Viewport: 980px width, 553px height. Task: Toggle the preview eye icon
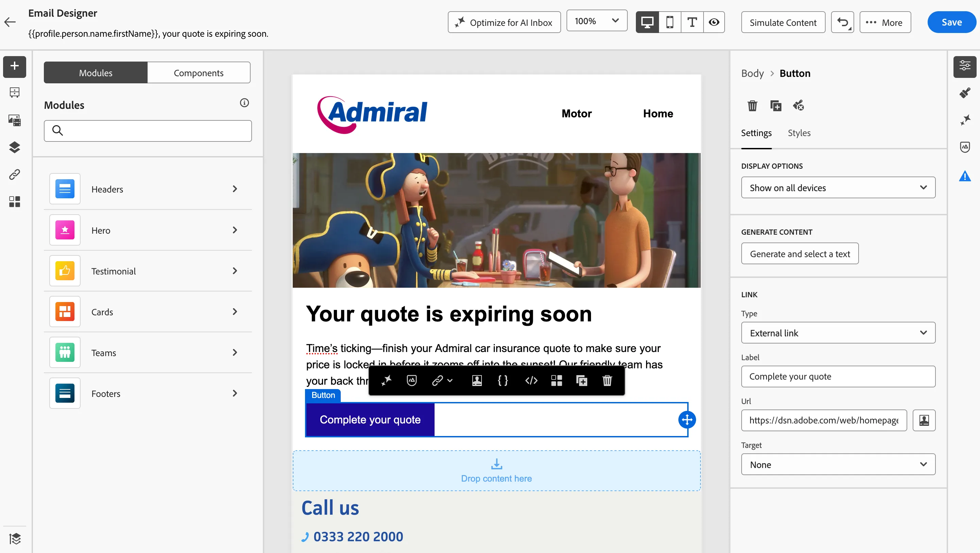pos(714,22)
